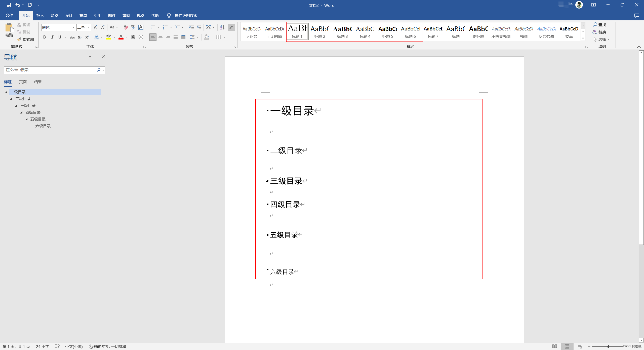644x350 pixels.
Task: Expand the styles gallery more arrow
Action: pos(583,38)
